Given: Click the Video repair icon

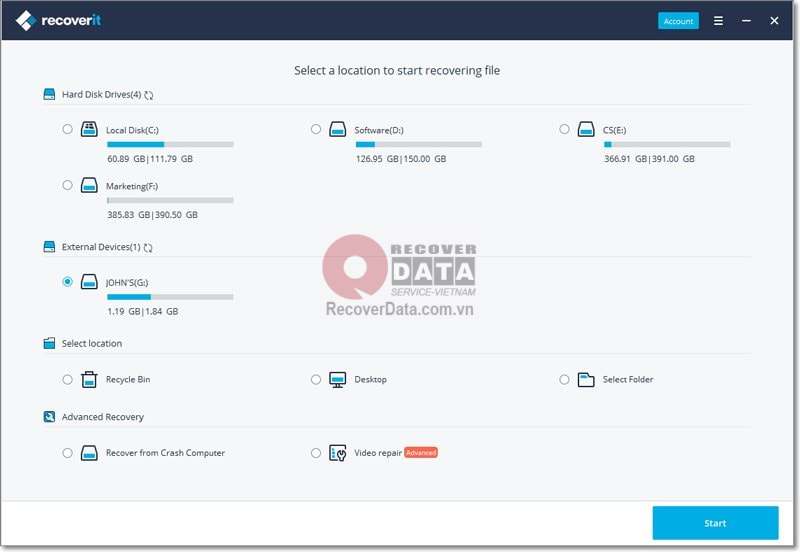Looking at the screenshot, I should tap(338, 453).
